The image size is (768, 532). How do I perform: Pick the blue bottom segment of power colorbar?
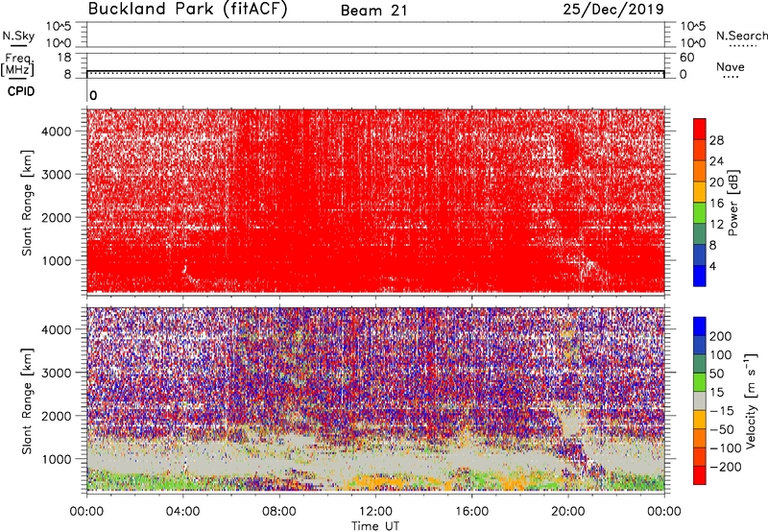(x=700, y=276)
